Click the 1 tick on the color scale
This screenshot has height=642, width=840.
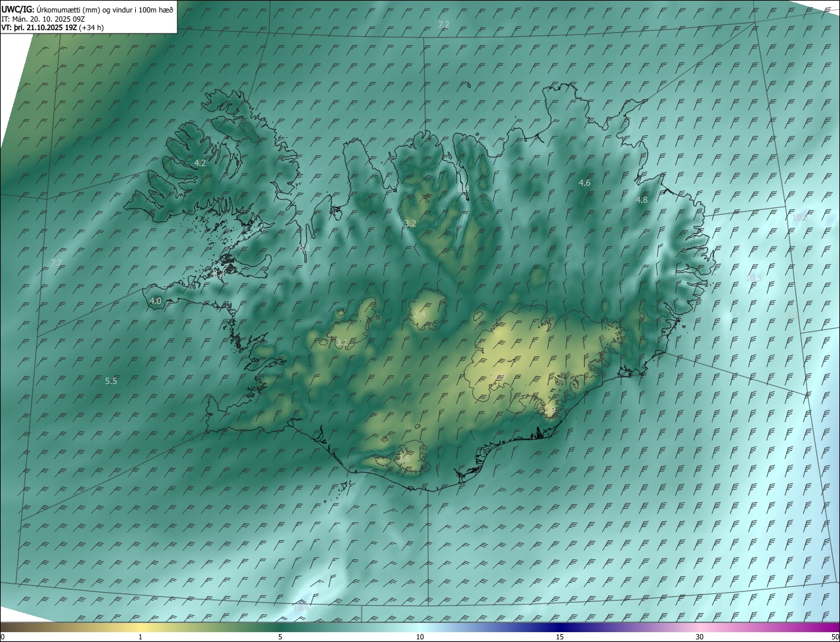tap(140, 637)
